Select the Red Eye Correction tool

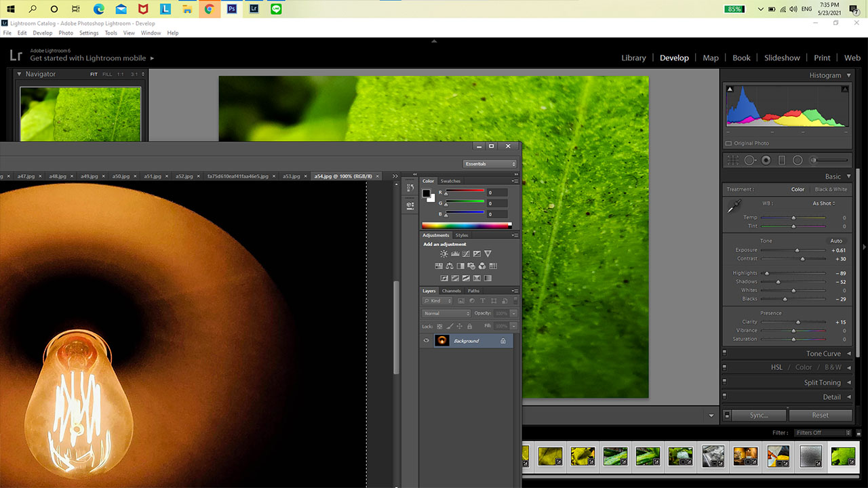766,161
